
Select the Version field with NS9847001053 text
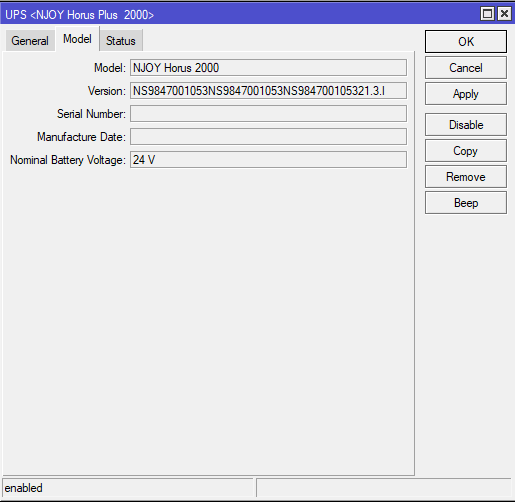coord(268,91)
